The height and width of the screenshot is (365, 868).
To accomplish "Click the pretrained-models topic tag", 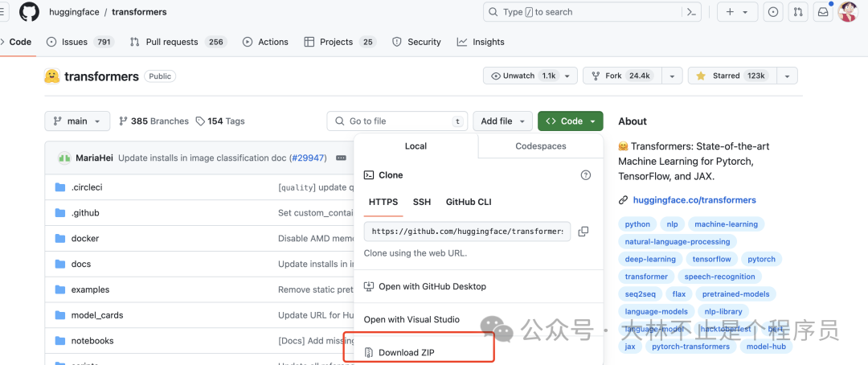I will pos(735,294).
